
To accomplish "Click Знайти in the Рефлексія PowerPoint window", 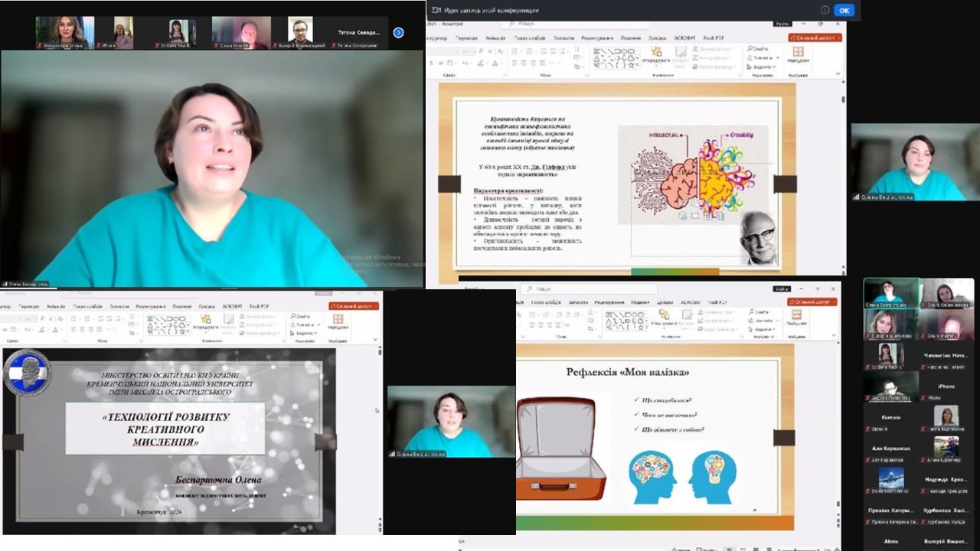I will click(759, 312).
